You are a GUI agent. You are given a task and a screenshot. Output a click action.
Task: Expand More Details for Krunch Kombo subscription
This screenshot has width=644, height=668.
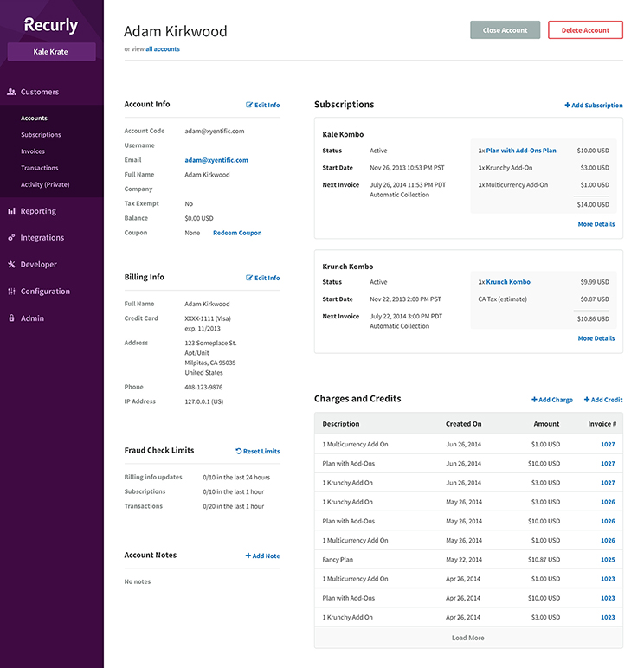[x=596, y=338]
